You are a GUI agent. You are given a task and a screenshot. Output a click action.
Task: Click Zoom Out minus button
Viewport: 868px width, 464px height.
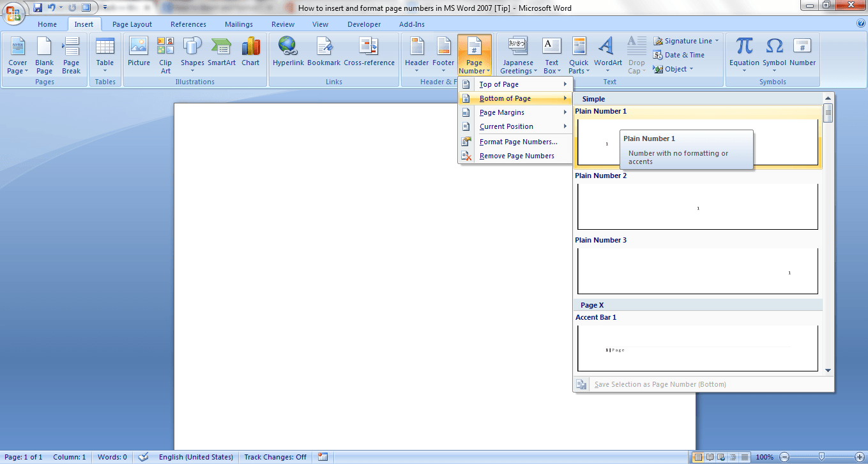(784, 457)
